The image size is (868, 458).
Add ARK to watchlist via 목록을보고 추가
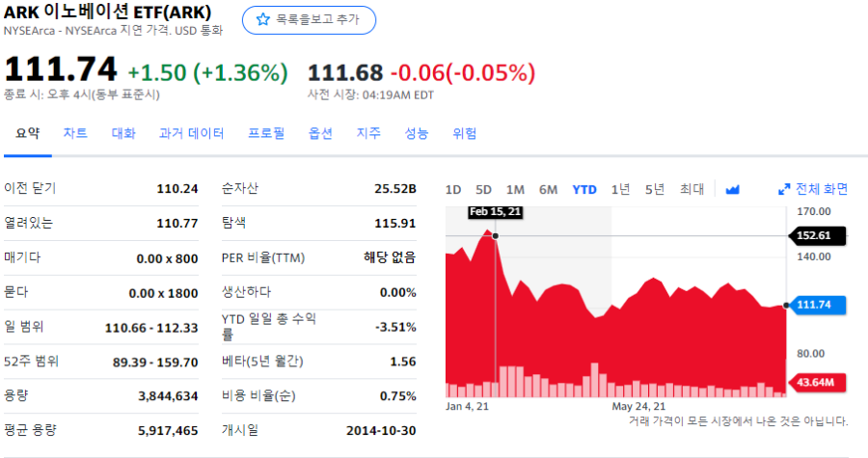tap(309, 20)
